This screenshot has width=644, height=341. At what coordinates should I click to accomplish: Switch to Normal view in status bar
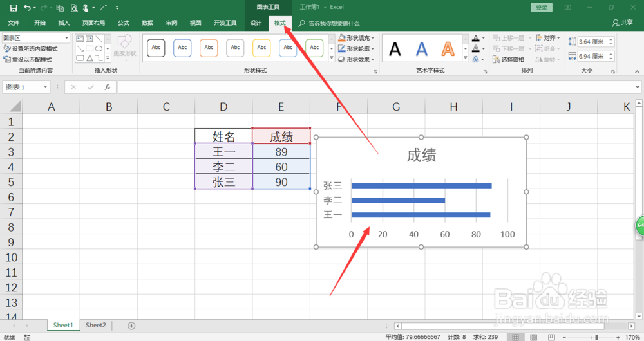[515, 337]
